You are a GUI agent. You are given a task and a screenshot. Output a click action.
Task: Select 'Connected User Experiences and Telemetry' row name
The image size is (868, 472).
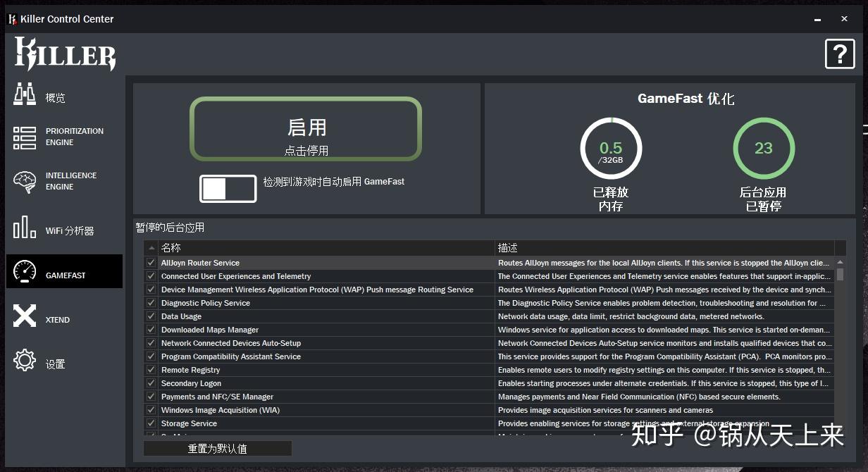point(236,276)
